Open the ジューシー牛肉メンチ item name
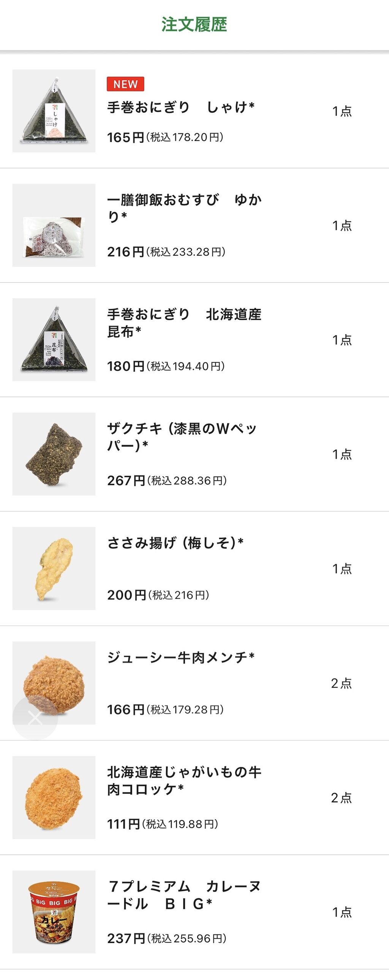Image resolution: width=389 pixels, height=980 pixels. [180, 657]
